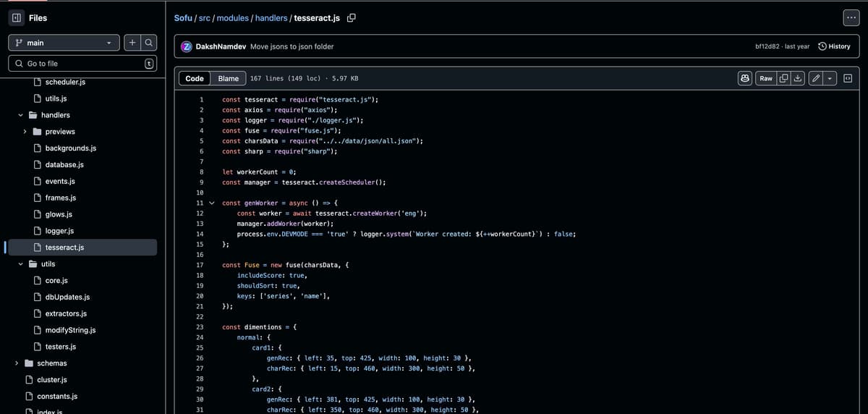This screenshot has width=868, height=414.
Task: Open the History link
Action: 834,46
